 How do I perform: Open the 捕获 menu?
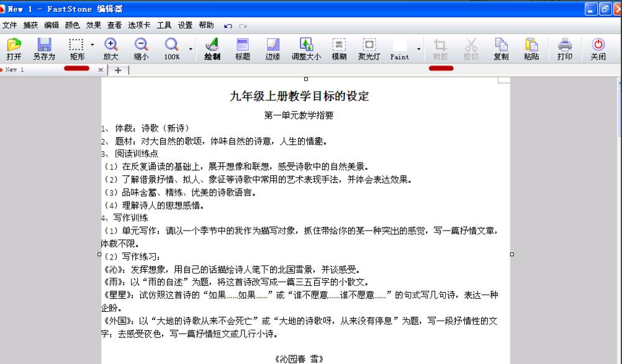pos(30,25)
